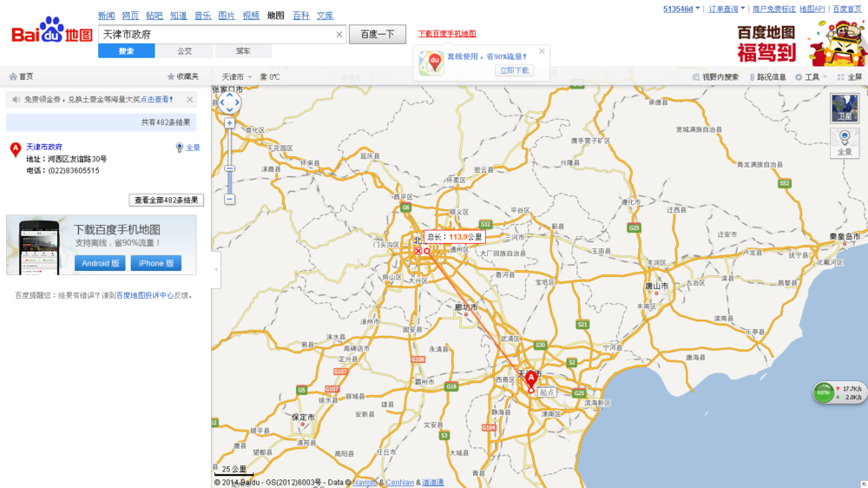Open the 新闻 news link
Image resolution: width=868 pixels, height=488 pixels.
pyautogui.click(x=106, y=16)
